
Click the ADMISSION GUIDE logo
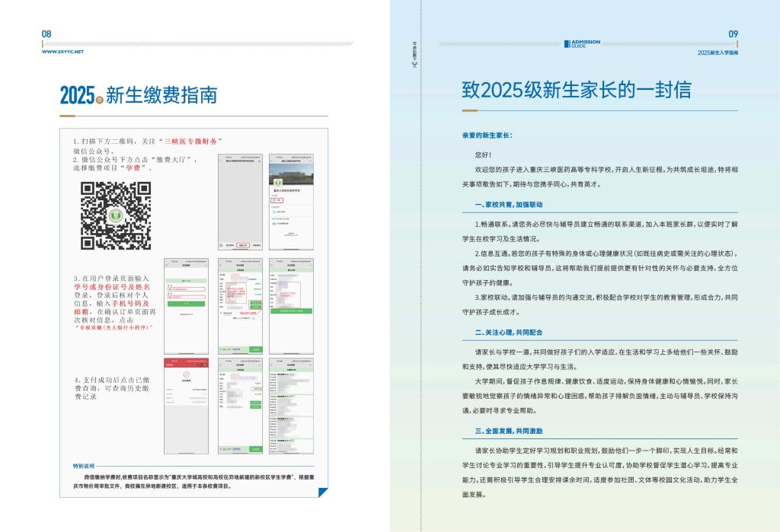tap(582, 43)
